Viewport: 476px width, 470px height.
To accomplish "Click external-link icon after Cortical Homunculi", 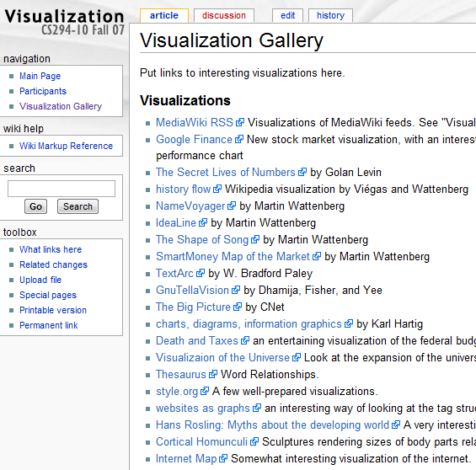I will pos(254,441).
